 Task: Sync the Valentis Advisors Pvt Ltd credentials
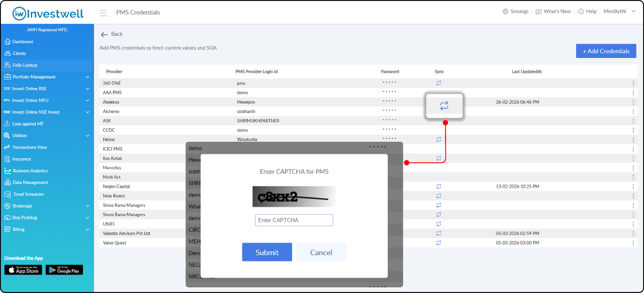pyautogui.click(x=439, y=233)
